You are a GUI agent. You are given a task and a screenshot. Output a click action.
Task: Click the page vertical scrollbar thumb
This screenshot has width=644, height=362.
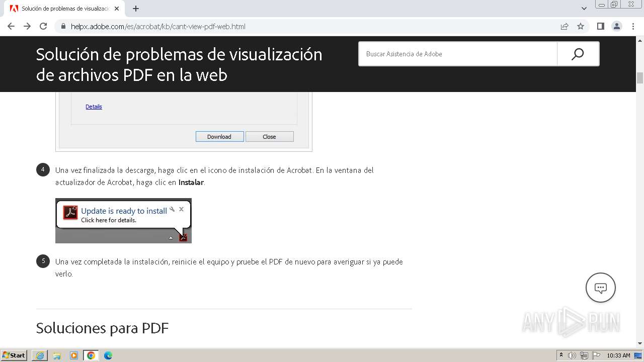click(x=640, y=78)
